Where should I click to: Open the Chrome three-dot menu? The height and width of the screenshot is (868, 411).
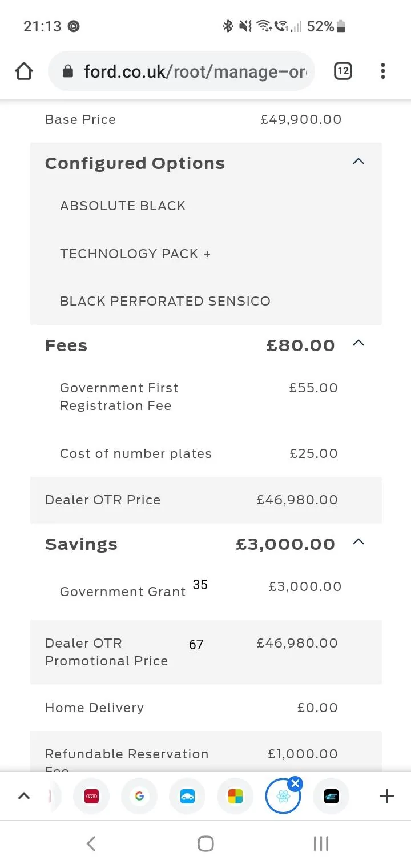point(382,71)
